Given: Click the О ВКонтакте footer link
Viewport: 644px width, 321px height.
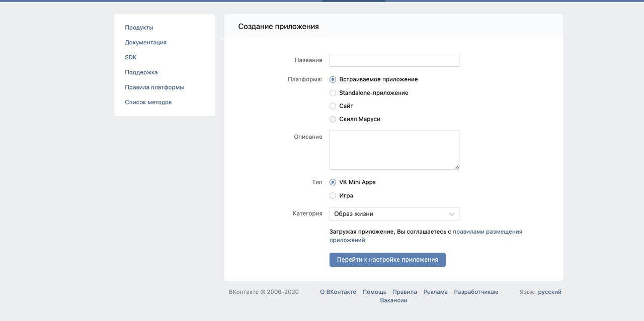Looking at the screenshot, I should pos(338,292).
